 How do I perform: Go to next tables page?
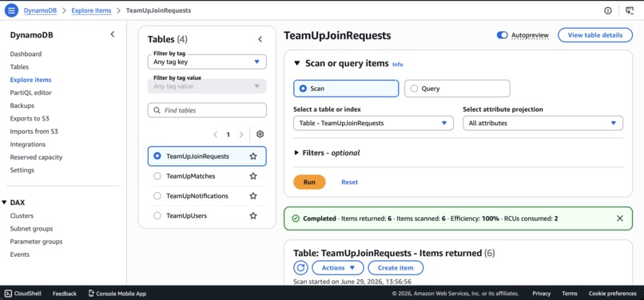tap(241, 135)
